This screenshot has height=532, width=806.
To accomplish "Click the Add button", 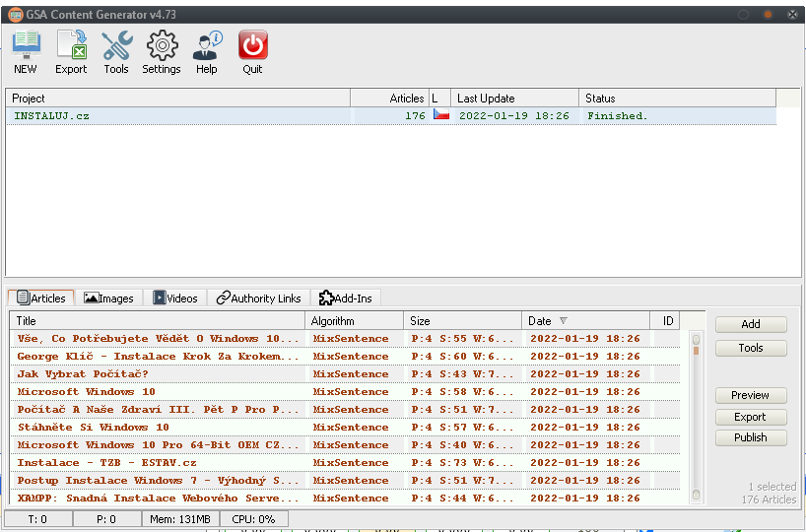I will [750, 324].
